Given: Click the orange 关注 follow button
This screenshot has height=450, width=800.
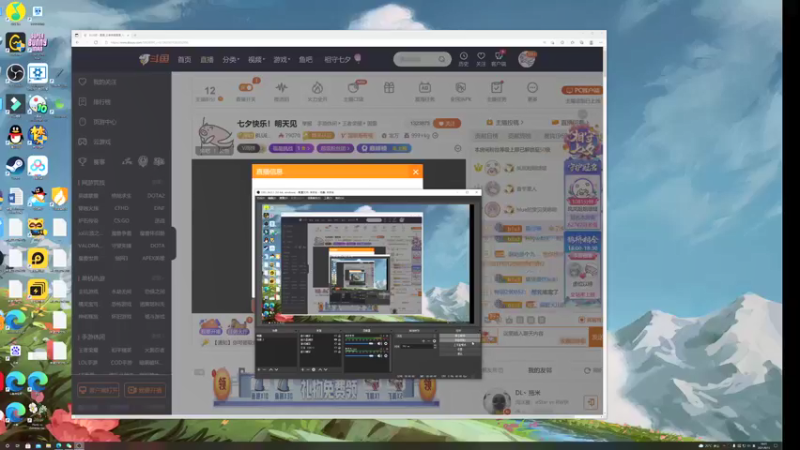Looking at the screenshot, I should point(446,123).
